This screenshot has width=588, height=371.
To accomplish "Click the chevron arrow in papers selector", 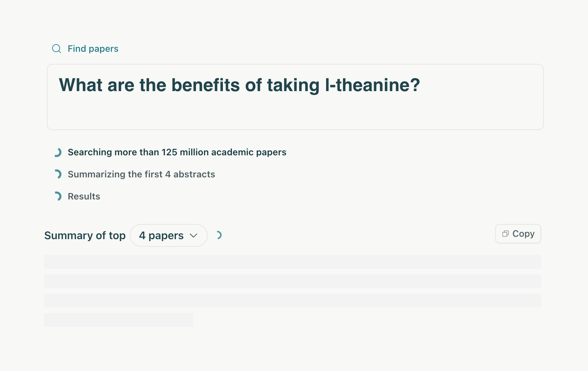I will click(x=194, y=235).
